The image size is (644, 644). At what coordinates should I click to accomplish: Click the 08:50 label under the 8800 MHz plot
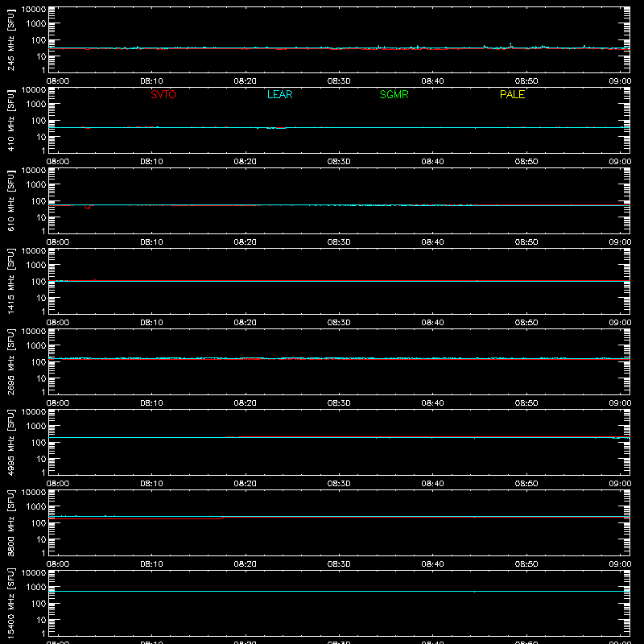click(x=526, y=564)
